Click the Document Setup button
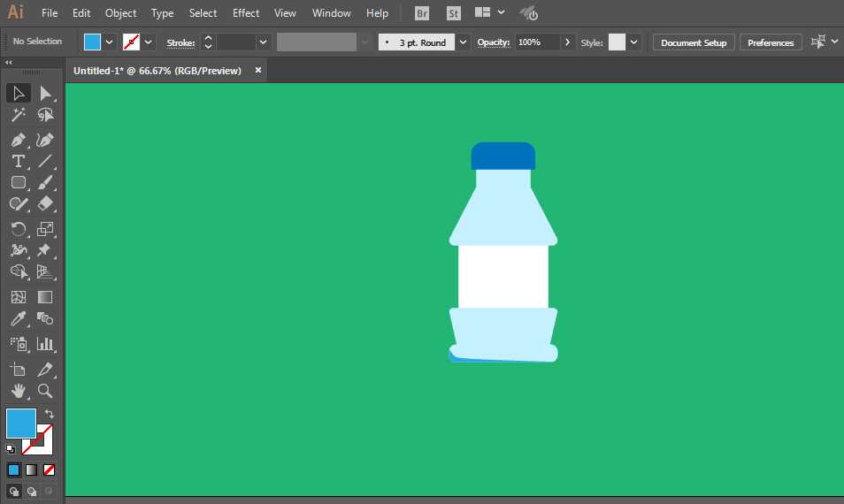844x504 pixels. (693, 42)
